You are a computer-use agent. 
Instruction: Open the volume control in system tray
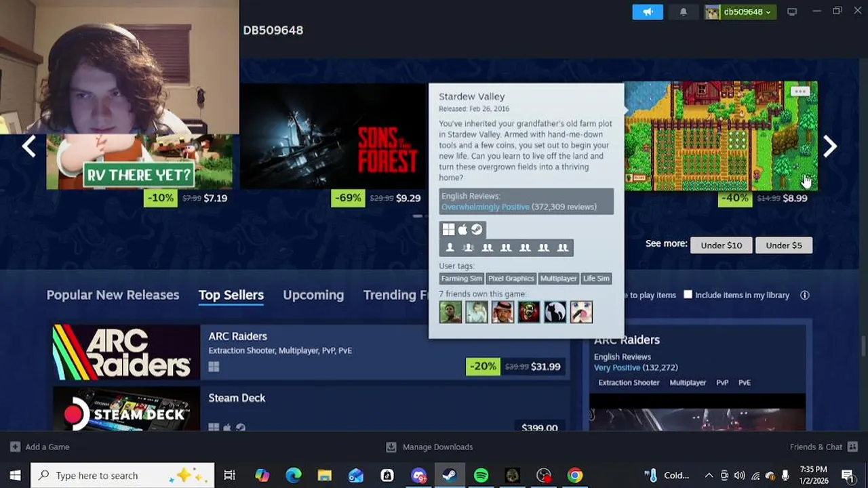point(739,475)
